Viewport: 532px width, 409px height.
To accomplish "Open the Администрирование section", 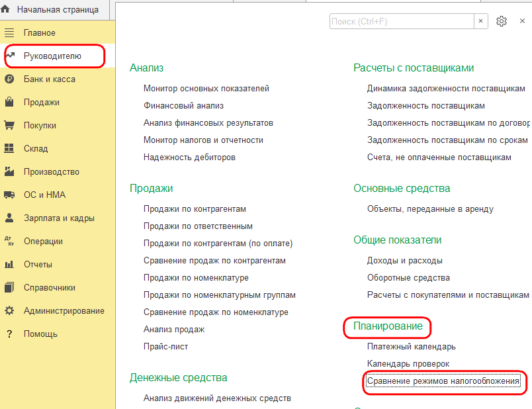I will click(x=64, y=310).
